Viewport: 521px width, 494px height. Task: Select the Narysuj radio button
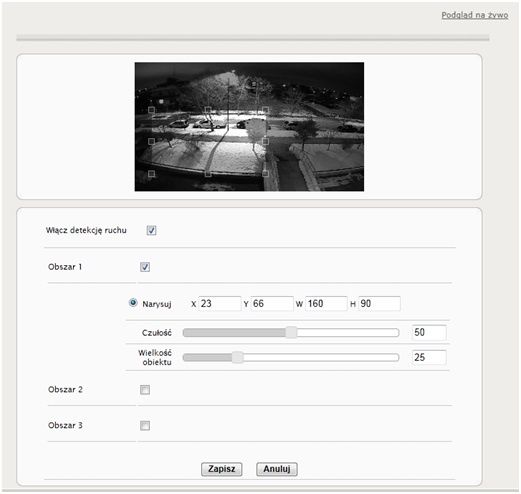[133, 303]
